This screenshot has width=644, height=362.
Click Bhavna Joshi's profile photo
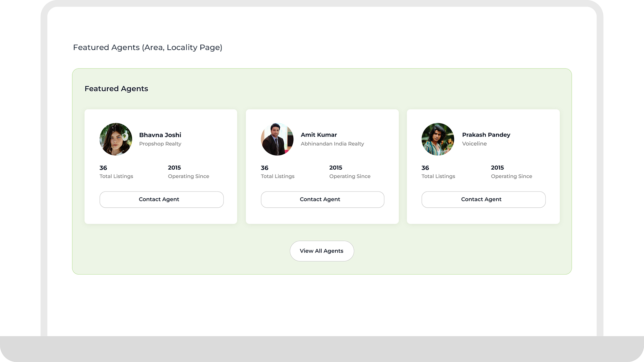(x=116, y=139)
